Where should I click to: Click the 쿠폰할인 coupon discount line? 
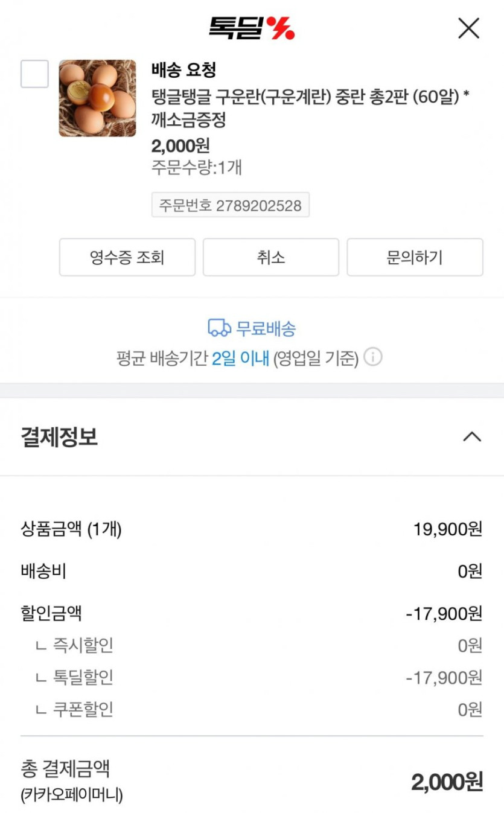tap(83, 709)
